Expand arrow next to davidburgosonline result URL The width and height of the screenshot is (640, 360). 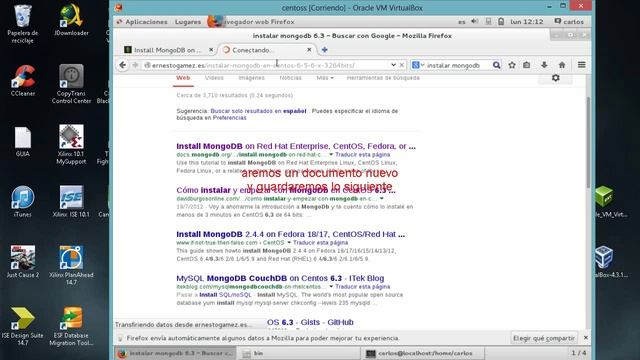point(381,198)
